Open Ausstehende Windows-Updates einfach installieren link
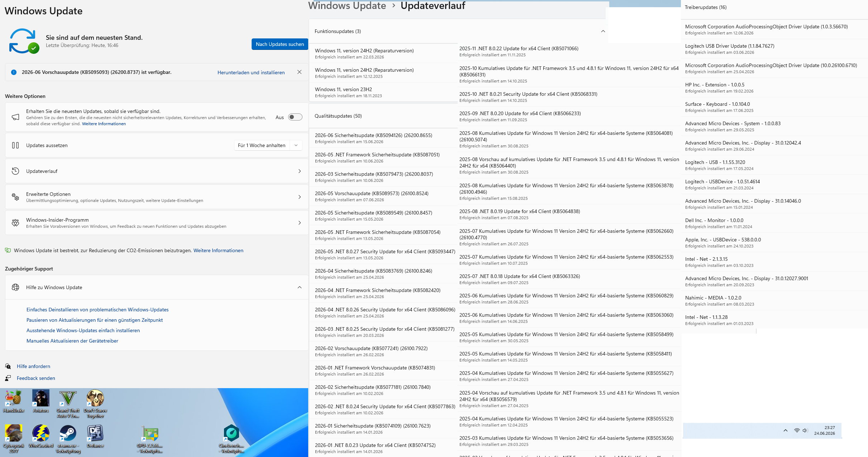Viewport: 868px width, 457px height. tap(83, 330)
